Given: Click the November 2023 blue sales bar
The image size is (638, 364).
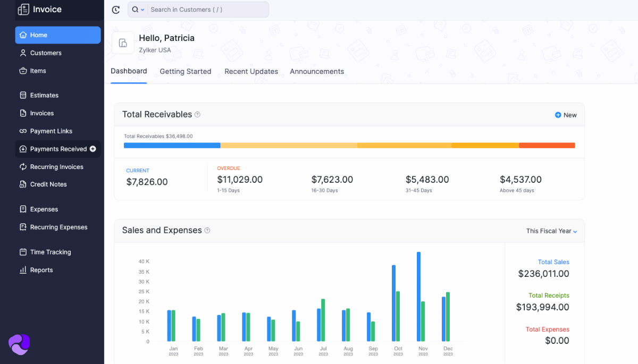Looking at the screenshot, I should 419,296.
